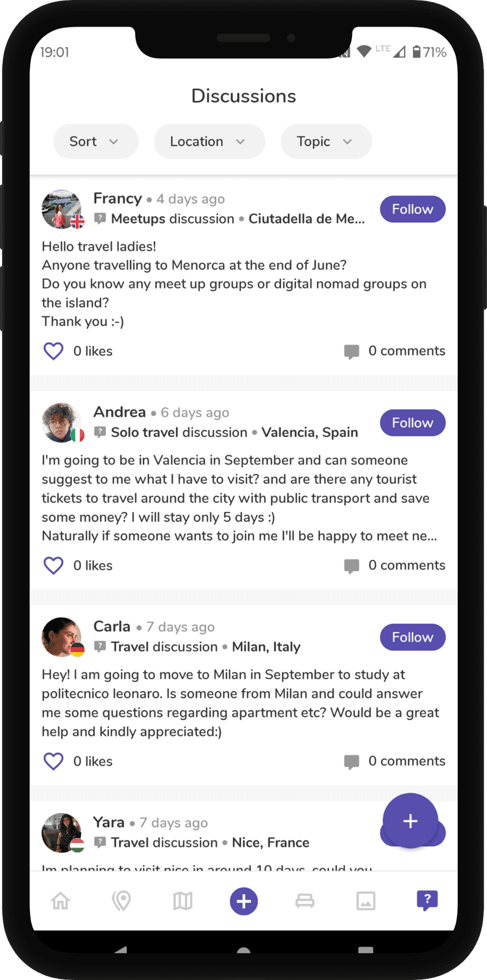Open the Home tab icon

[60, 901]
